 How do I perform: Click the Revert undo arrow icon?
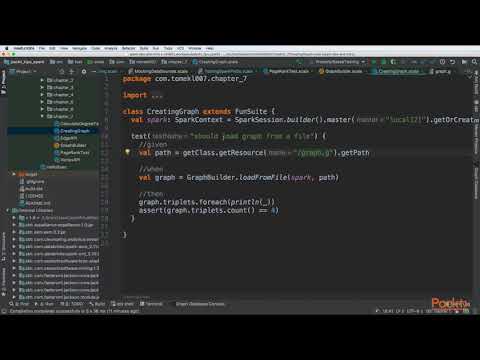(x=452, y=62)
